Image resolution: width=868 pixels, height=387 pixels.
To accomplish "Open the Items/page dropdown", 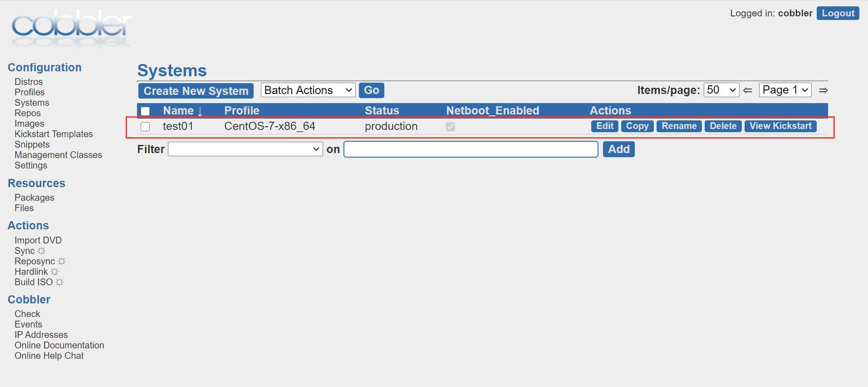I will click(x=721, y=90).
